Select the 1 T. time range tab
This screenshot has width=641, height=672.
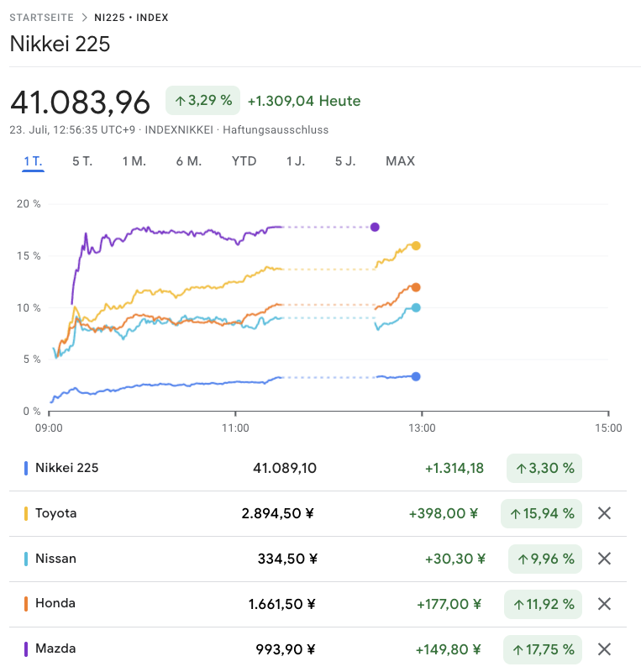[x=33, y=161]
